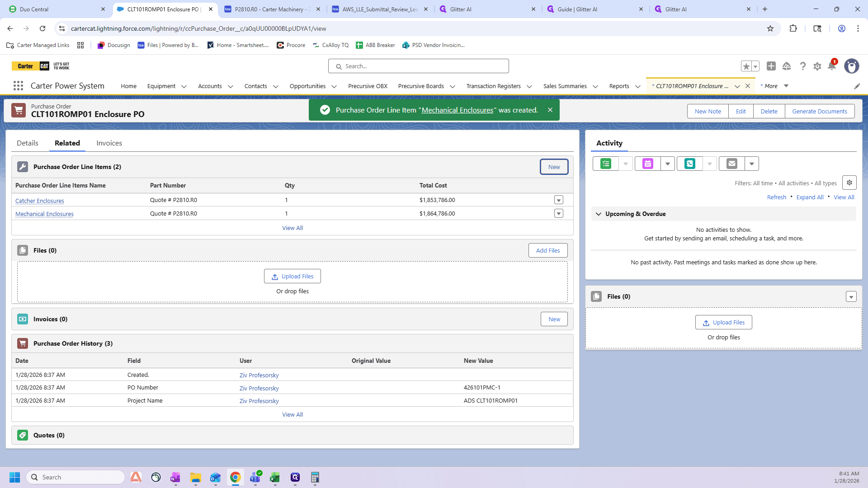Open the More navigation dropdown

coord(786,86)
